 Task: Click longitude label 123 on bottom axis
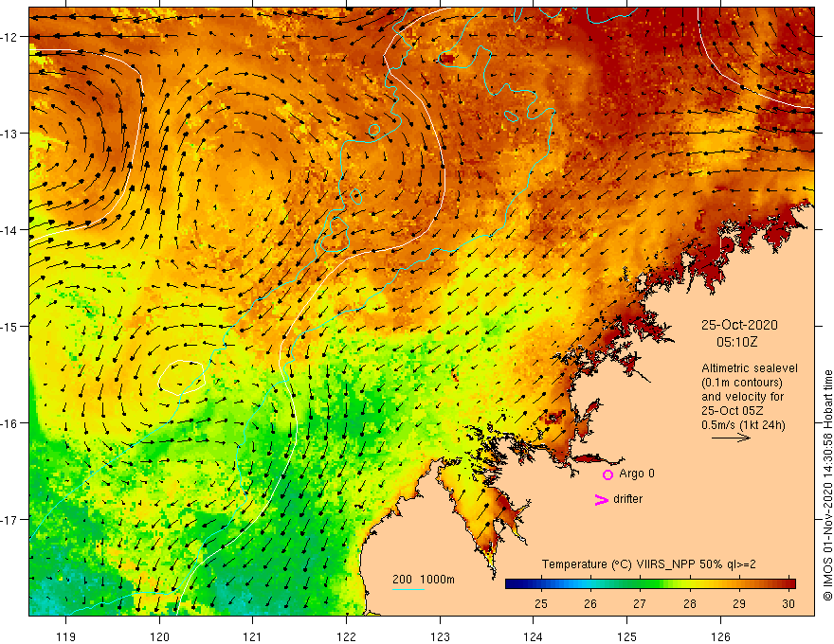click(440, 636)
